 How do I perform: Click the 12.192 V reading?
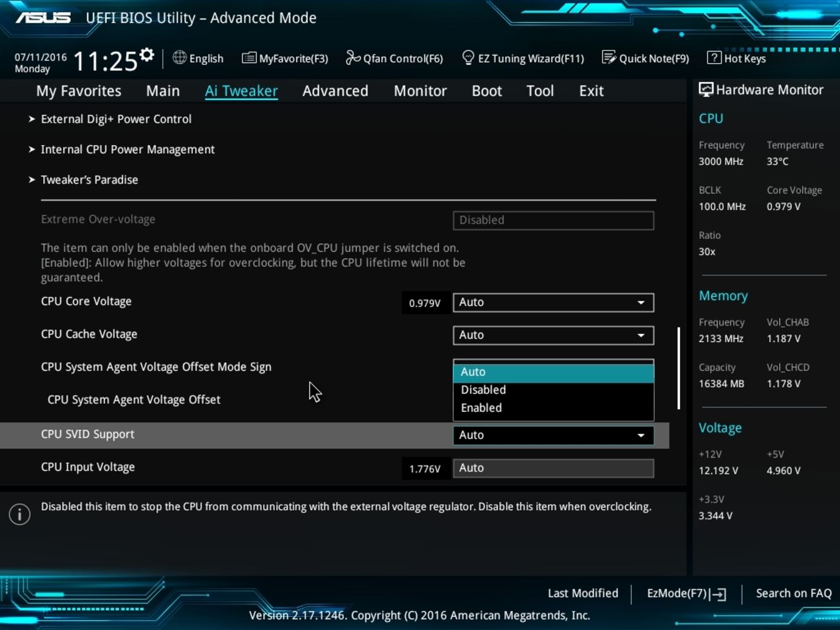tap(718, 471)
